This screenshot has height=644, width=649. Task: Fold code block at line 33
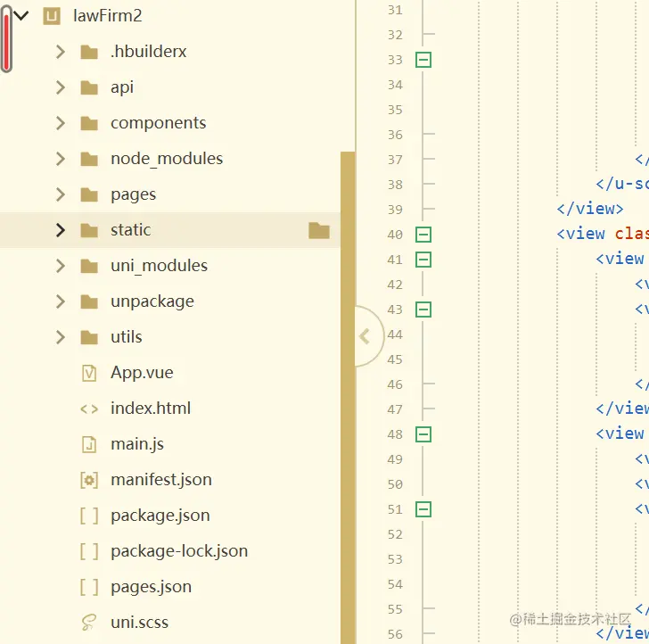[423, 60]
